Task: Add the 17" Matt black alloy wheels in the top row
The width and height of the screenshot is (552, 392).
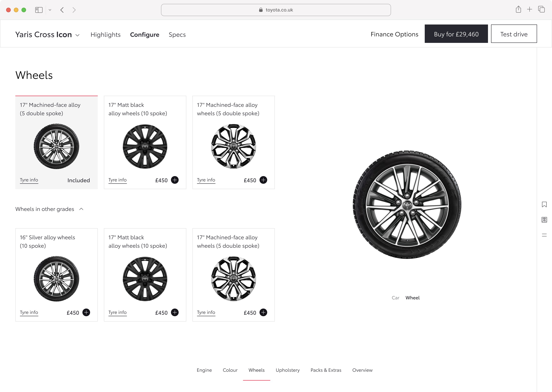Action: [174, 180]
